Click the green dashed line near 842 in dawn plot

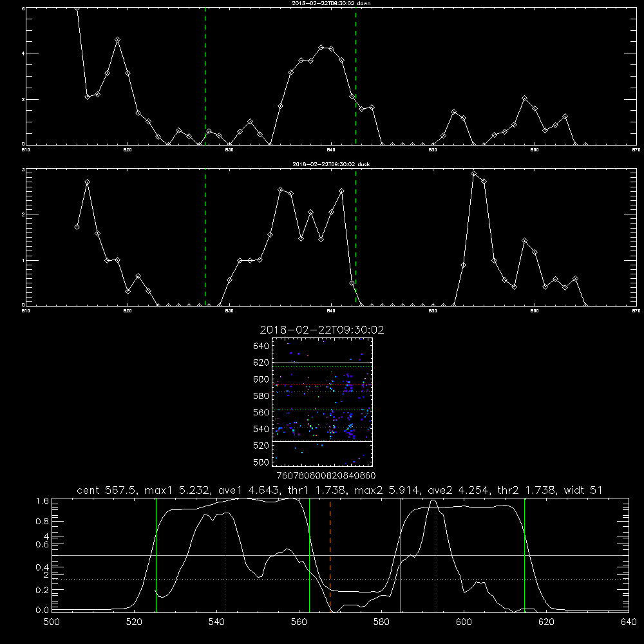(x=355, y=76)
